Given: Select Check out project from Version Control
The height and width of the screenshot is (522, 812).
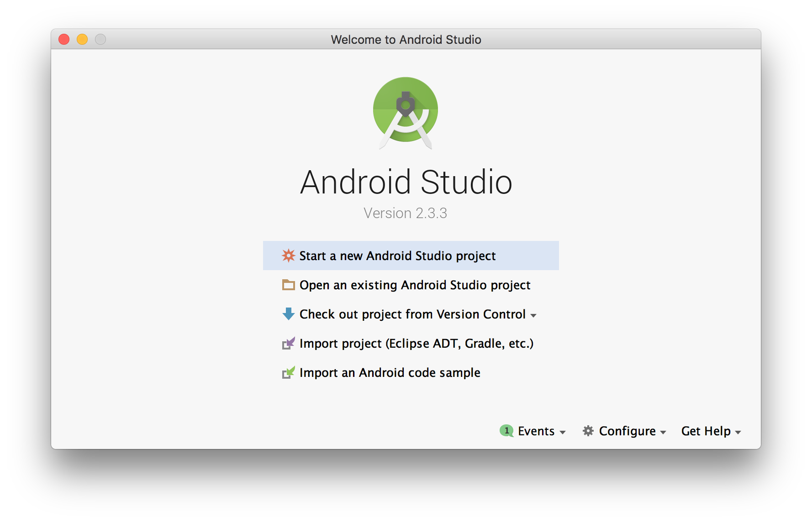Looking at the screenshot, I should (x=411, y=314).
